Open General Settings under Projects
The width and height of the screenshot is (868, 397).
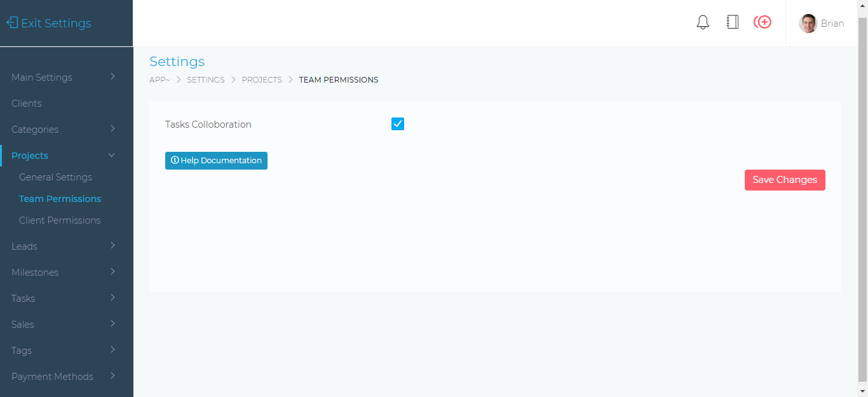click(x=55, y=177)
